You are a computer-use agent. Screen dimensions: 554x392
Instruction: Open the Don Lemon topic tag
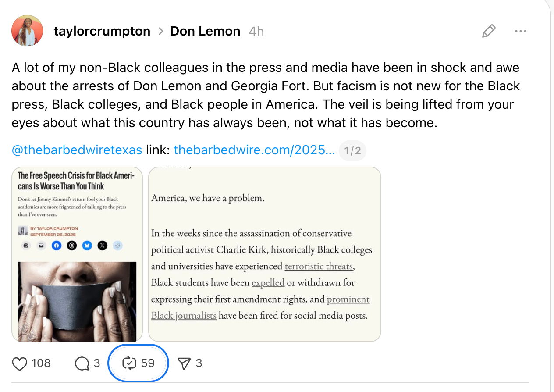pyautogui.click(x=205, y=31)
